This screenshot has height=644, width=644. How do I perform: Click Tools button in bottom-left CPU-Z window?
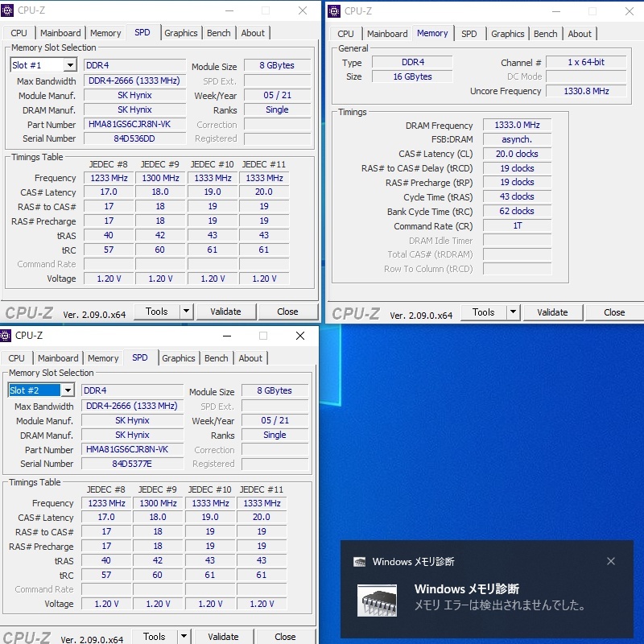pos(155,637)
